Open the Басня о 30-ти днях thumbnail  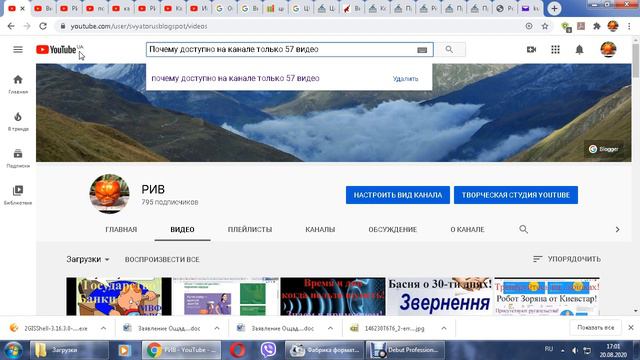click(440, 297)
